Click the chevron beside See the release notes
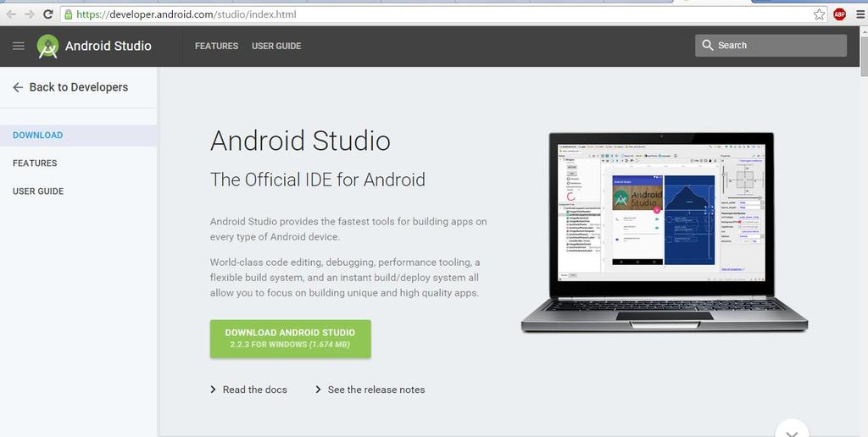The image size is (868, 437). (318, 390)
